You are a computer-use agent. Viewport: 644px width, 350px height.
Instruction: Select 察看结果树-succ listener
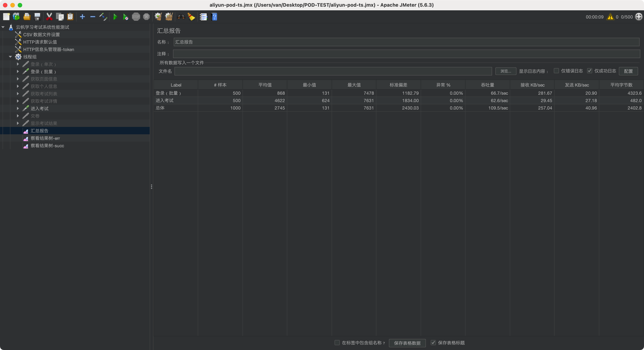click(x=47, y=146)
